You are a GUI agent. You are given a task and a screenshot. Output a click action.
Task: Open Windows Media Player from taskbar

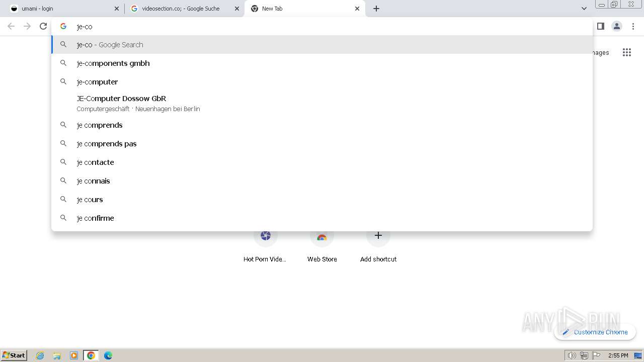(x=74, y=355)
